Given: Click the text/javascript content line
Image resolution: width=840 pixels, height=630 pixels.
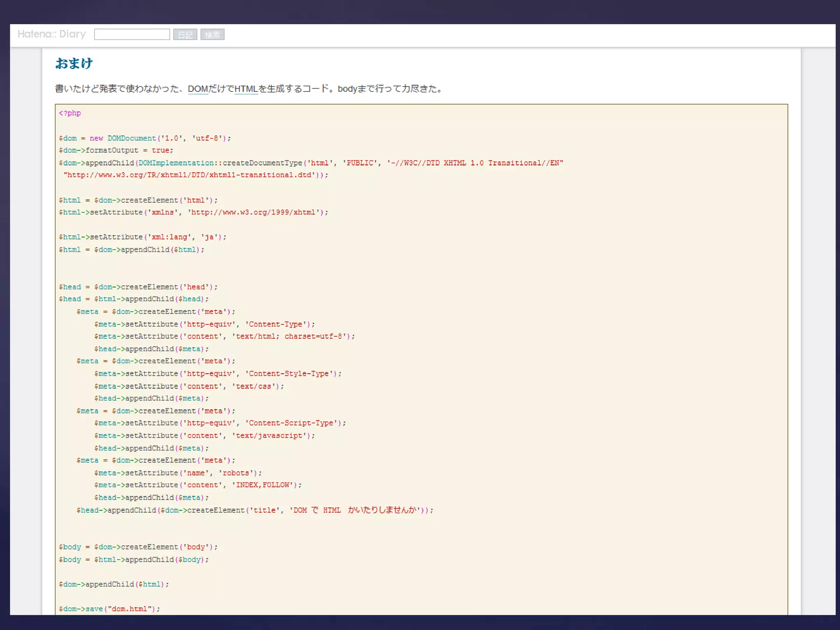Looking at the screenshot, I should pos(204,436).
